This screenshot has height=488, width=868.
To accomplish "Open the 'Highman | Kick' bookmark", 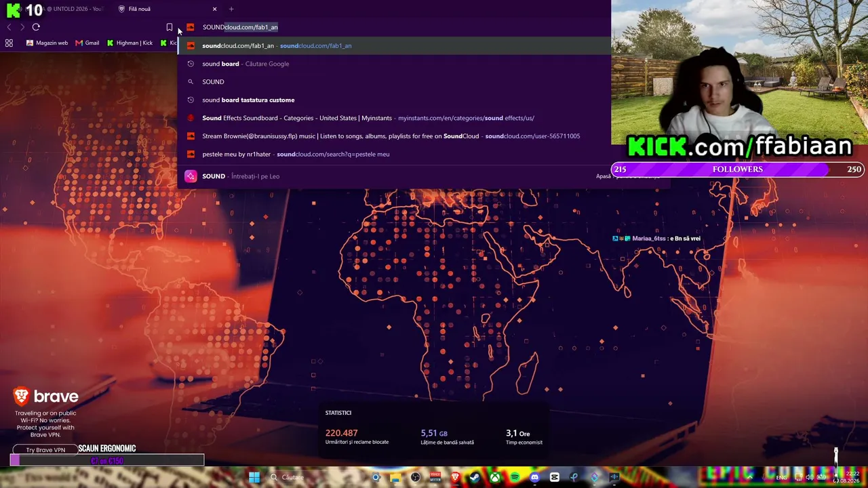I will pos(130,43).
